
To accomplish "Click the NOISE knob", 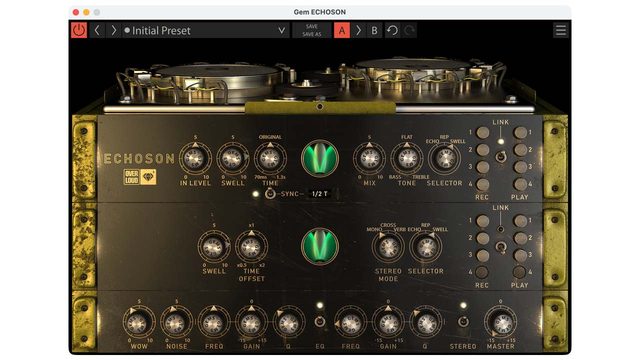I will pos(176,323).
